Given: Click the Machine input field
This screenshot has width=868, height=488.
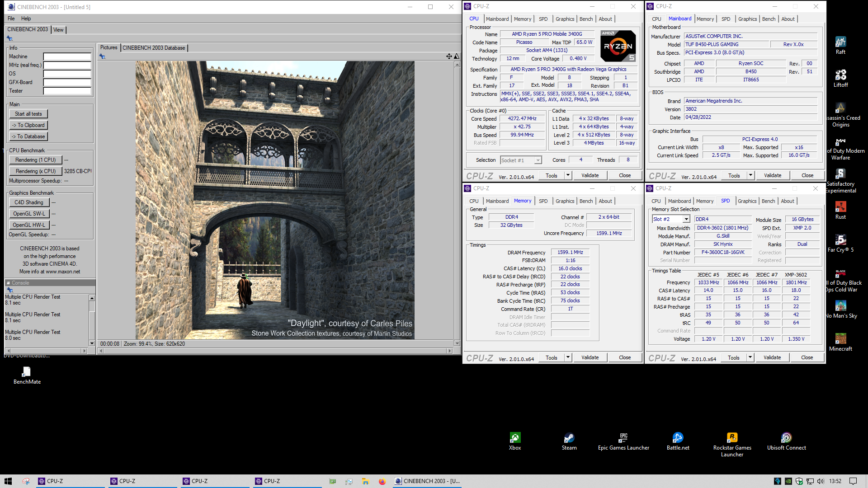Looking at the screenshot, I should [x=67, y=57].
